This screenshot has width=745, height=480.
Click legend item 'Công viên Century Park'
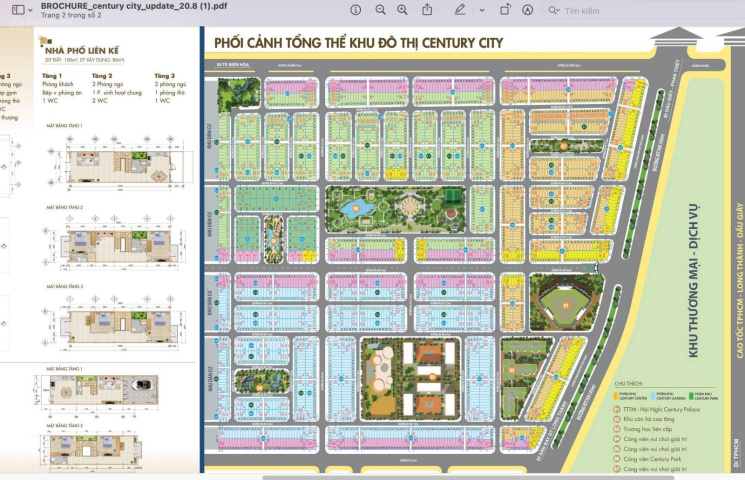pyautogui.click(x=652, y=459)
